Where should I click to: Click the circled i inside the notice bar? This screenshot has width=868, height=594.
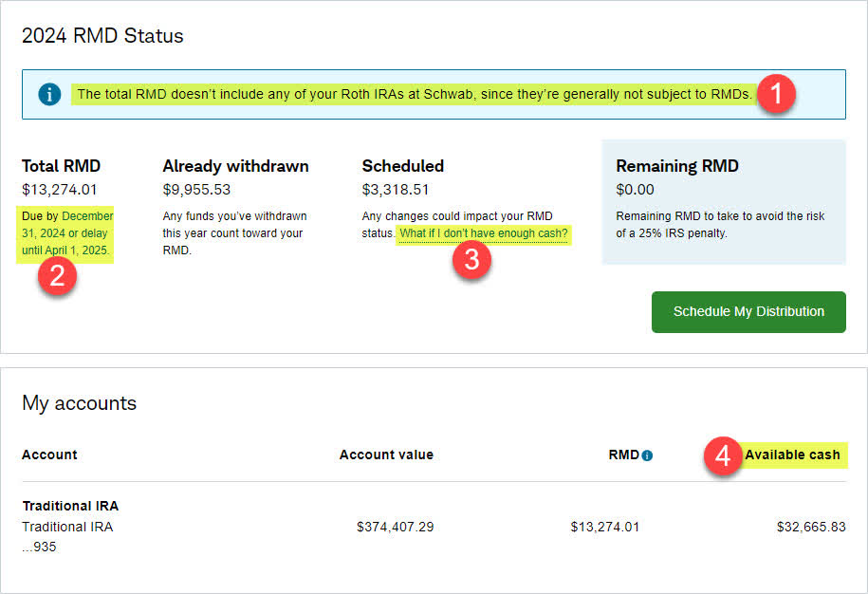(x=49, y=94)
